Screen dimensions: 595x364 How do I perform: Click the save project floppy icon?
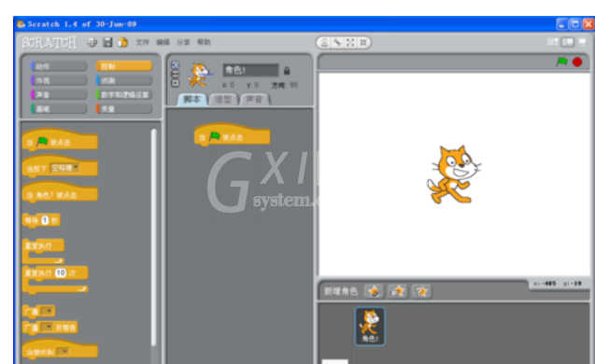pos(108,42)
